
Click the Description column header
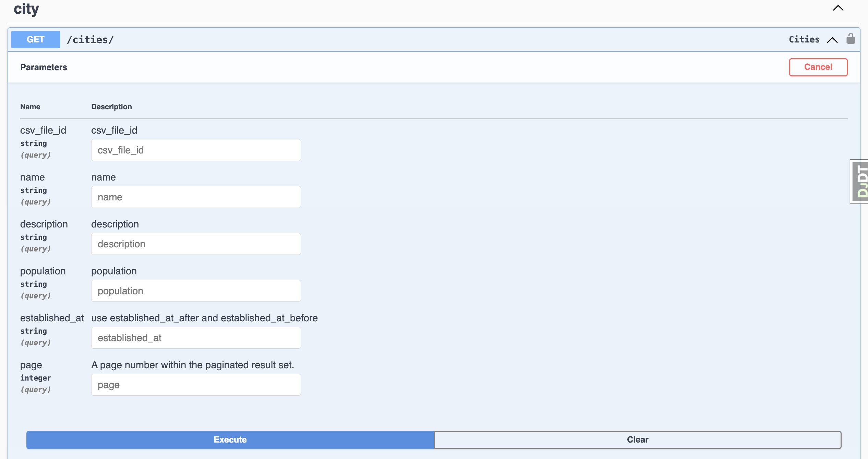[111, 107]
